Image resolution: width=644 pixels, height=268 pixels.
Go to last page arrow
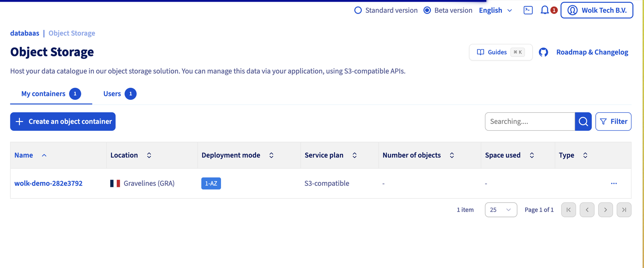pyautogui.click(x=624, y=210)
